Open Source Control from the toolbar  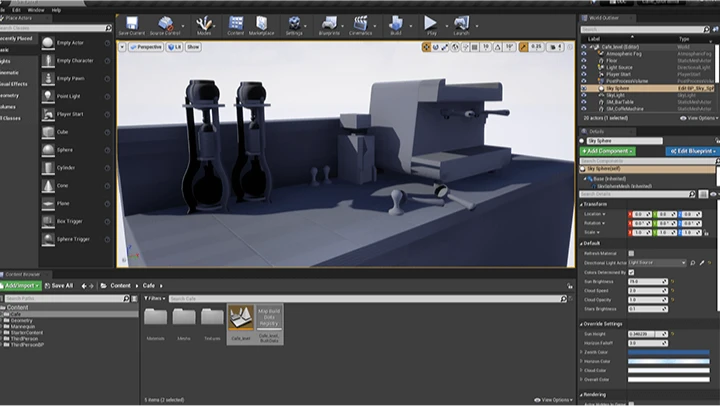tap(165, 25)
